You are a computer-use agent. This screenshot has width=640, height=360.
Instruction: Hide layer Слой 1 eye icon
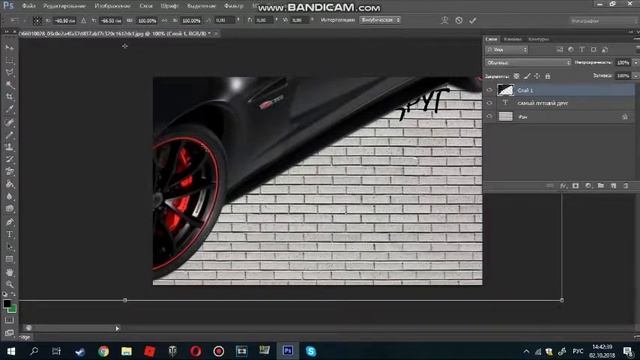490,90
